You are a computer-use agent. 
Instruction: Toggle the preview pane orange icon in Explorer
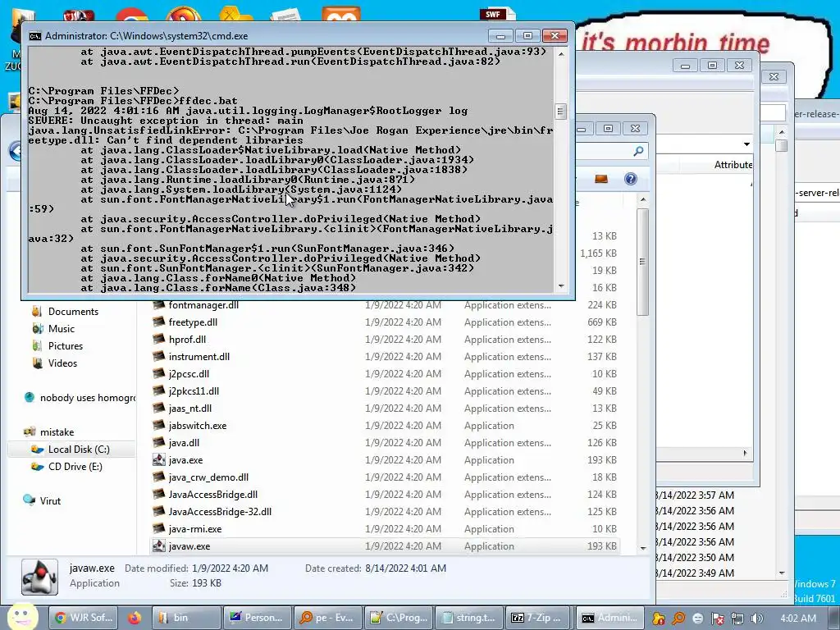pyautogui.click(x=601, y=179)
